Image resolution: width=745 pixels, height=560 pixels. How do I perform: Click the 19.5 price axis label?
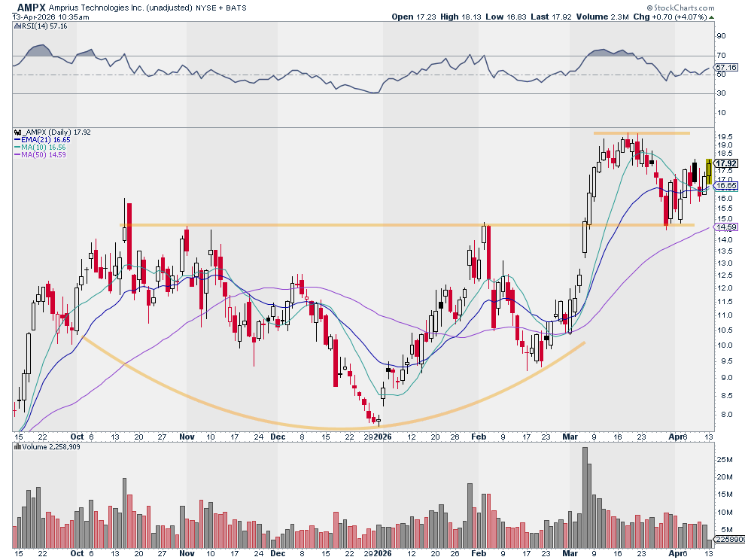pos(723,136)
